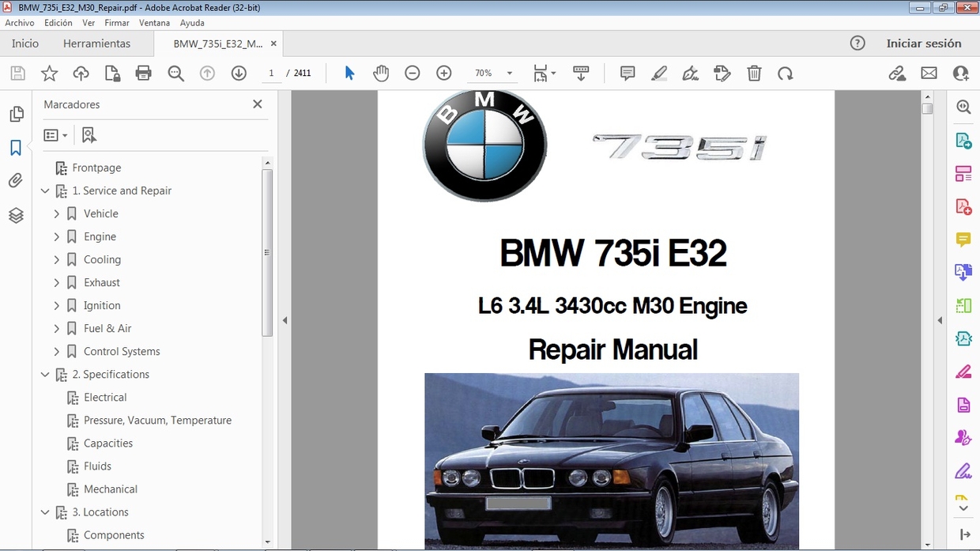Viewport: 980px width, 551px height.
Task: Print the document
Action: click(143, 74)
